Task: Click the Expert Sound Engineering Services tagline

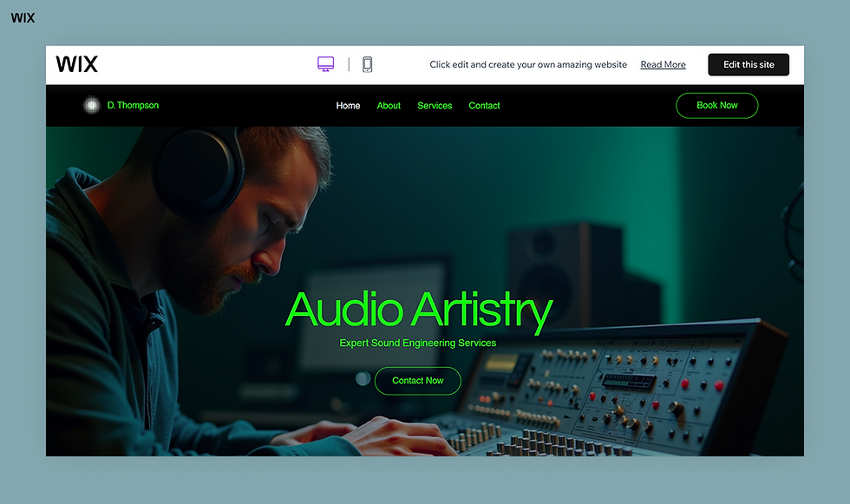Action: (418, 343)
